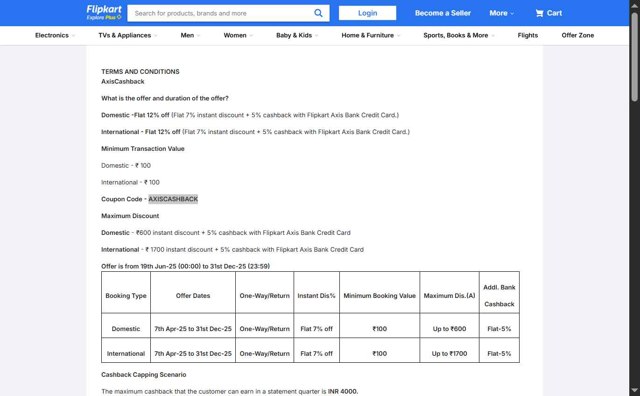Click the International row booking type cell
The width and height of the screenshot is (640, 396).
[x=126, y=354]
